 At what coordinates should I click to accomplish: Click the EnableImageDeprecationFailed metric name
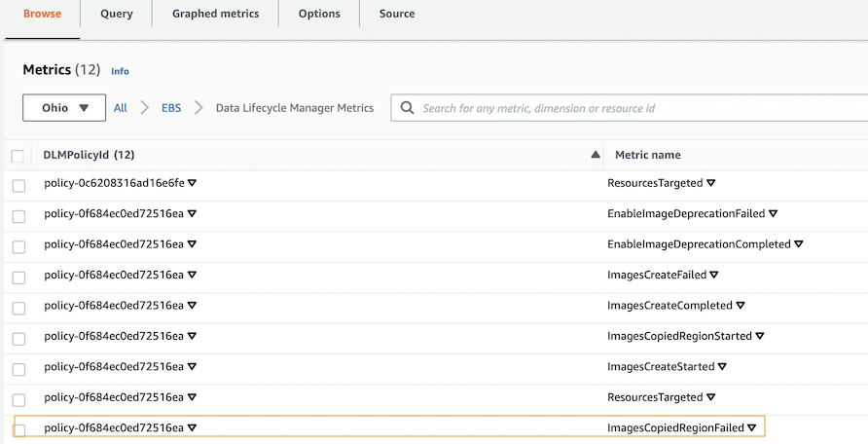[686, 213]
